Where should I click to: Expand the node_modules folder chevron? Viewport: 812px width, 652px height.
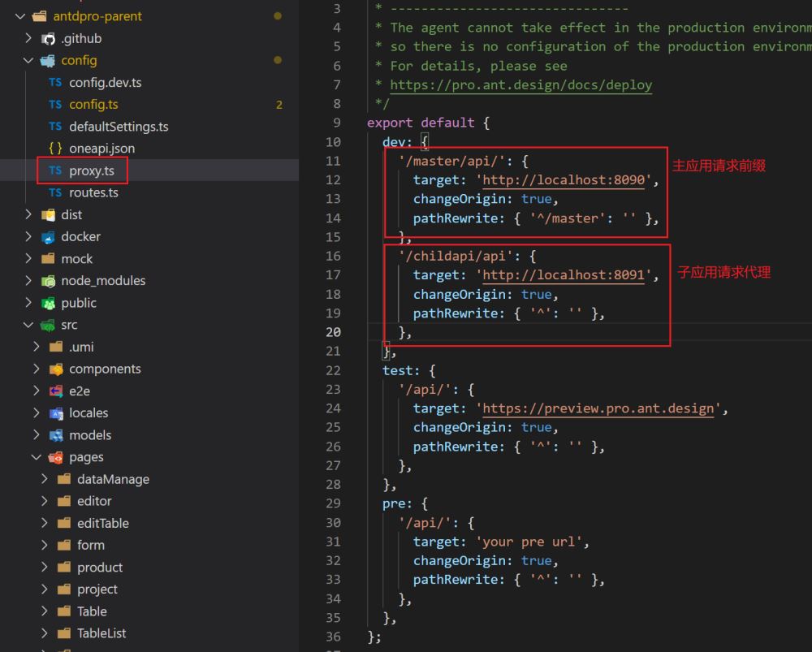28,281
